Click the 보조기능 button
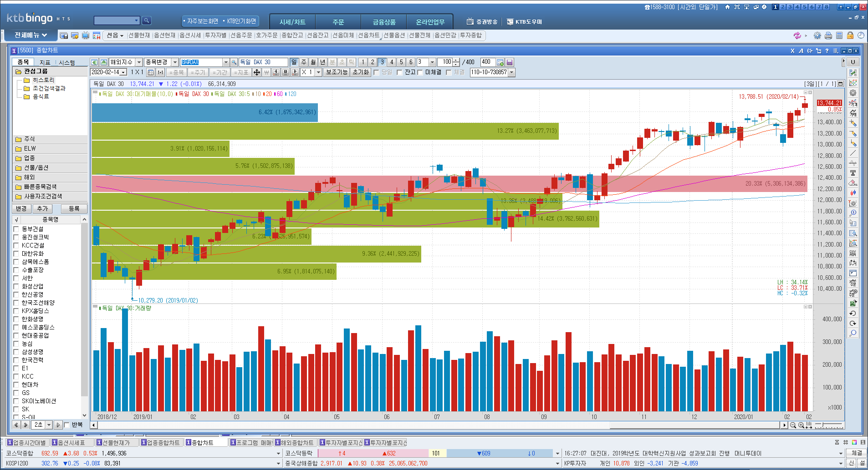Viewport: 868px width, 470px height. 337,72
